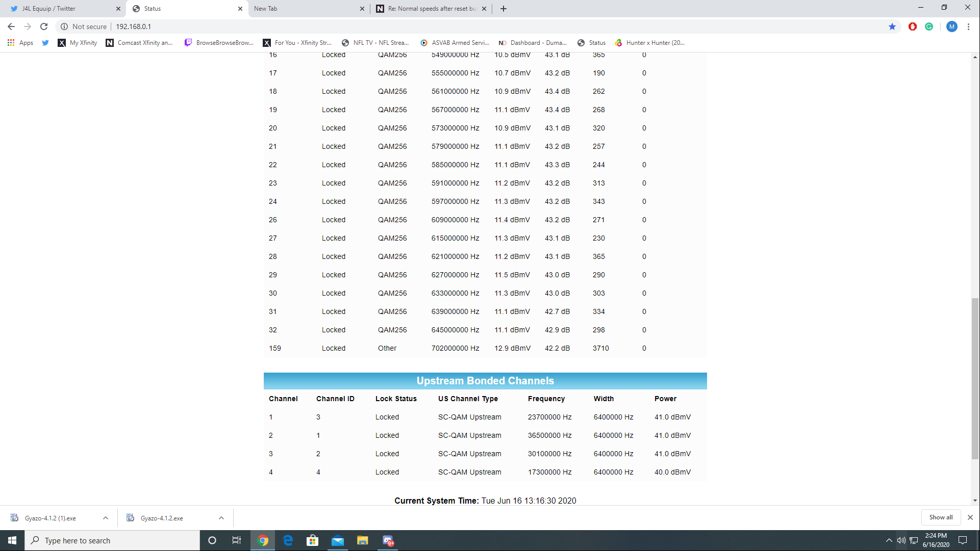This screenshot has height=551, width=980.
Task: Click the page vertical scrollbar thumb
Action: pyautogui.click(x=975, y=377)
